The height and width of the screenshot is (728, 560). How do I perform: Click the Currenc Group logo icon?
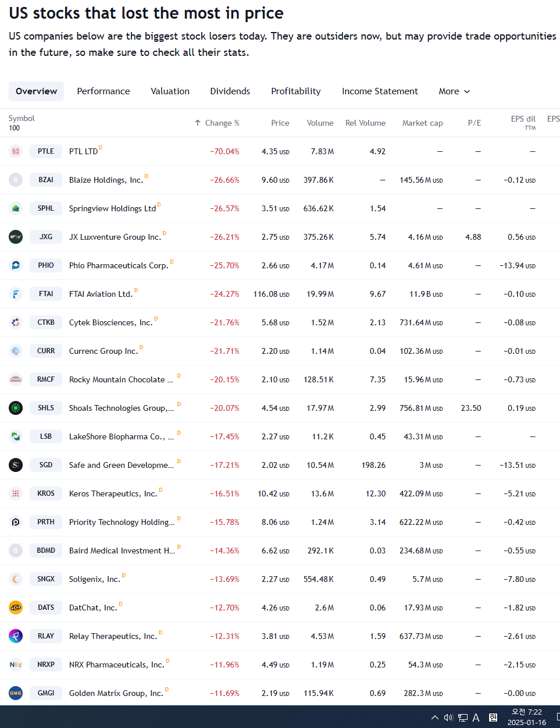[16, 351]
